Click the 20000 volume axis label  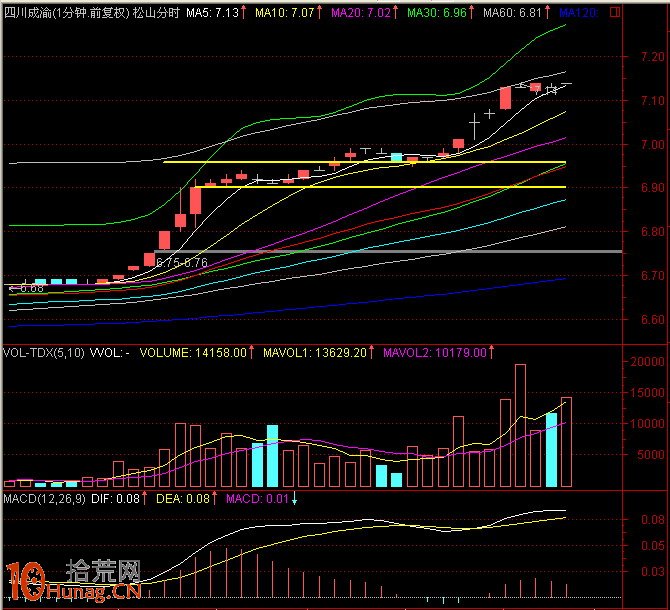coord(648,362)
